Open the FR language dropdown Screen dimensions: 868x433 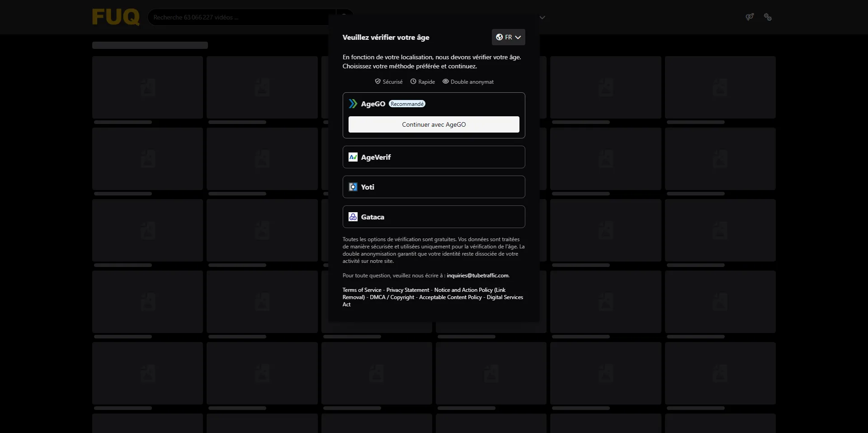(508, 37)
